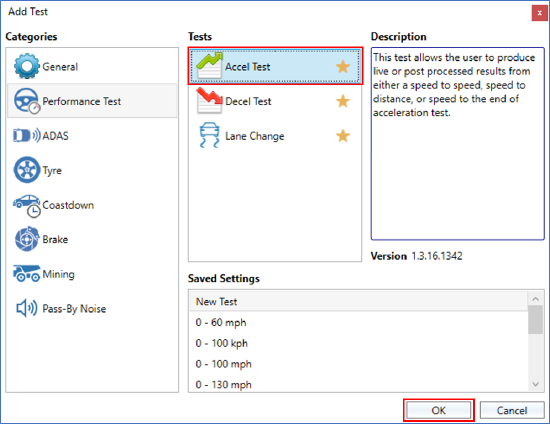
Task: Select the Lane Change car icon
Action: [209, 135]
